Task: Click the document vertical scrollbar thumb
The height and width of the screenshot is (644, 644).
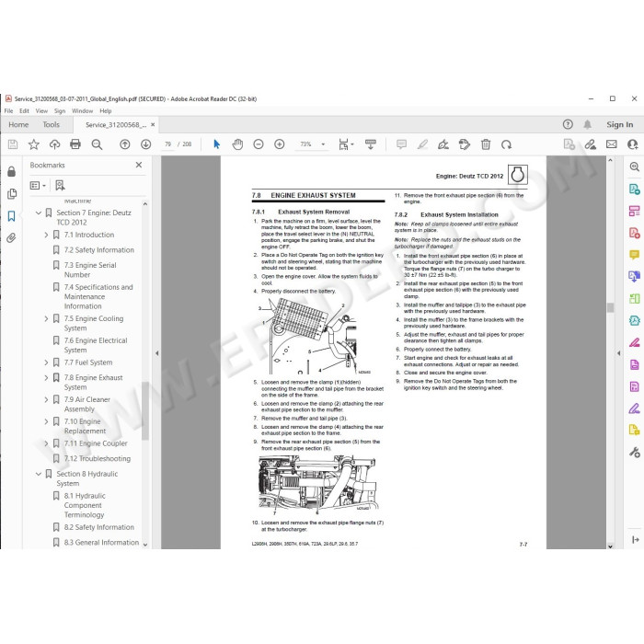Action: tap(610, 307)
